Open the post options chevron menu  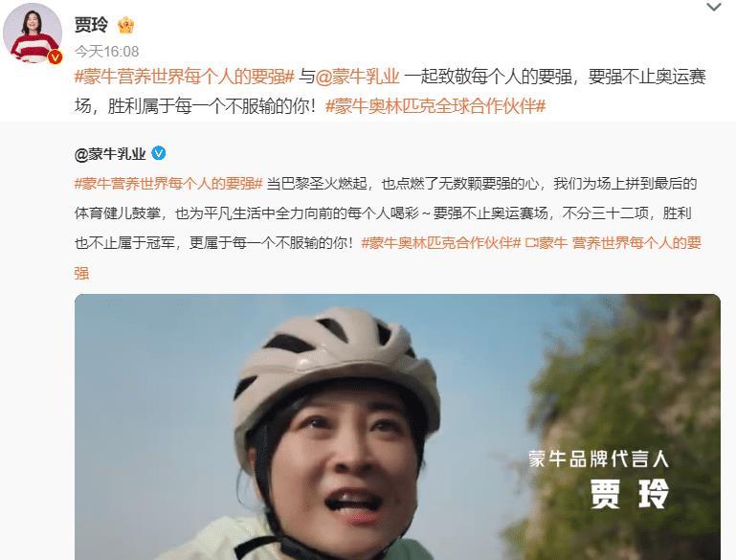[x=714, y=7]
